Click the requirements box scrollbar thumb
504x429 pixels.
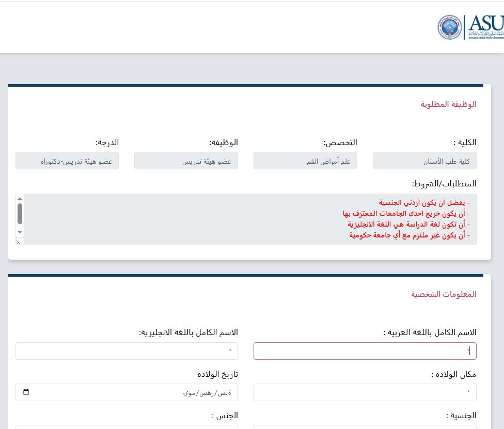click(20, 213)
